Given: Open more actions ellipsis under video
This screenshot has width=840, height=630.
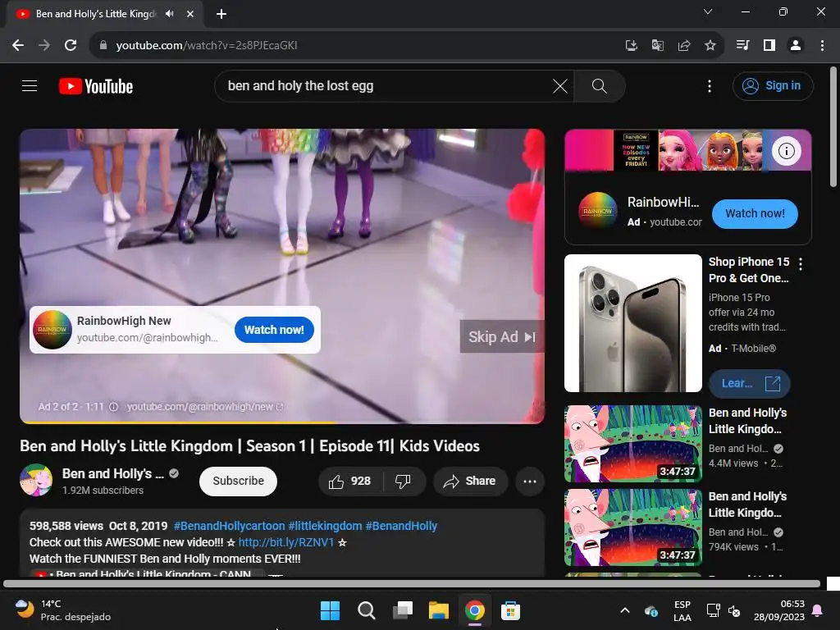Looking at the screenshot, I should click(x=530, y=481).
